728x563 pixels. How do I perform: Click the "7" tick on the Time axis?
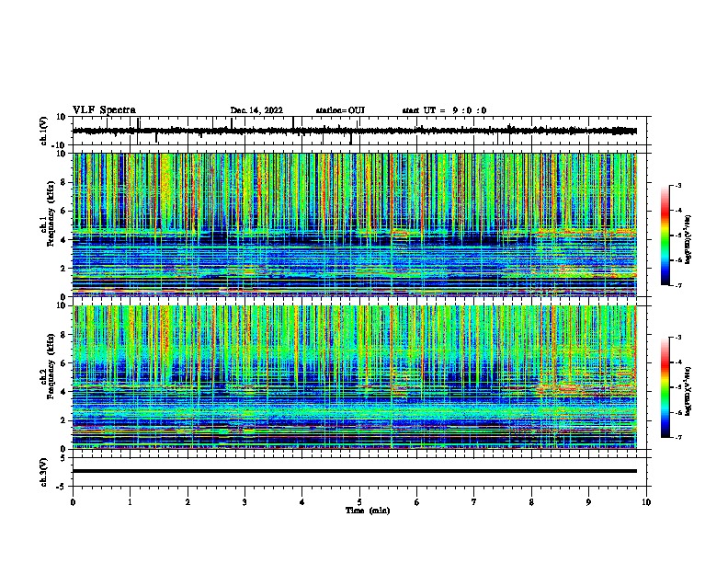(x=474, y=502)
